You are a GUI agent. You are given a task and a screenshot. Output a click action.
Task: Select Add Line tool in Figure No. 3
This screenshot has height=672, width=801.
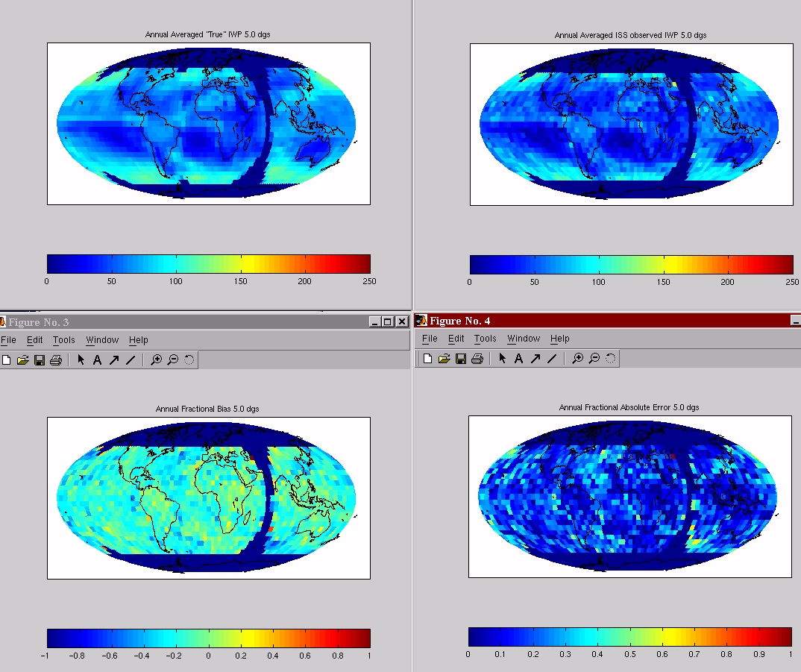131,360
